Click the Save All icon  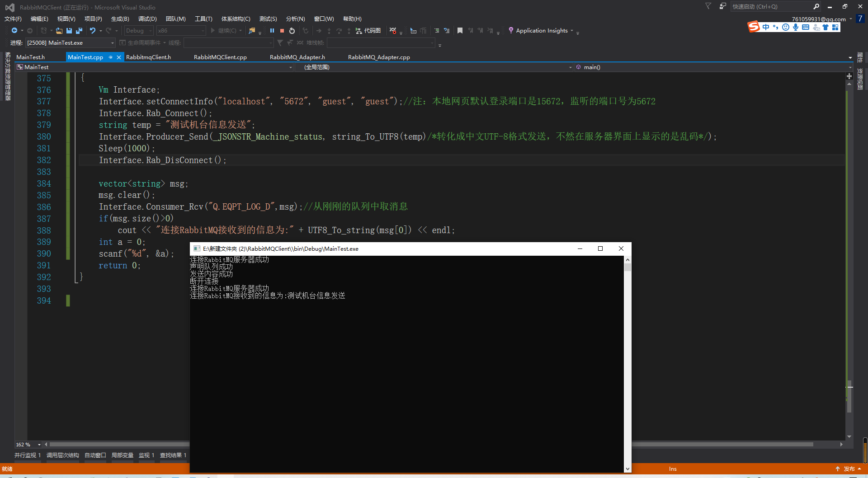coord(79,31)
